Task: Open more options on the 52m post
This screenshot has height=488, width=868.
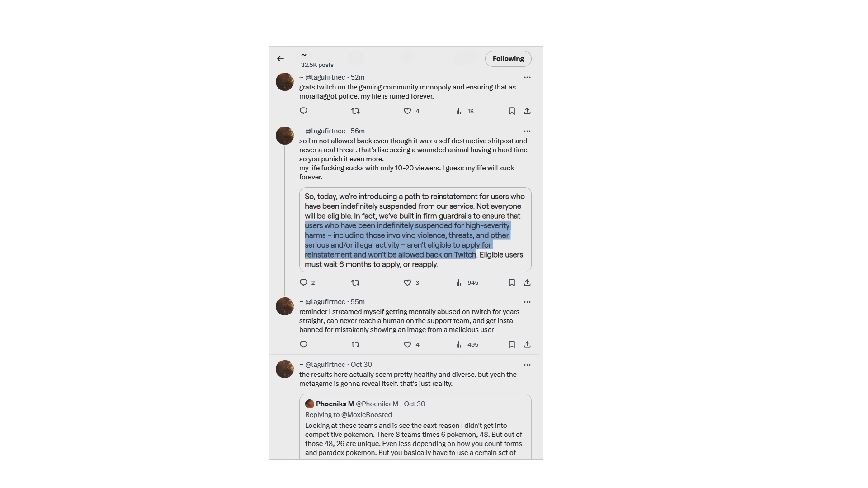Action: pyautogui.click(x=527, y=77)
